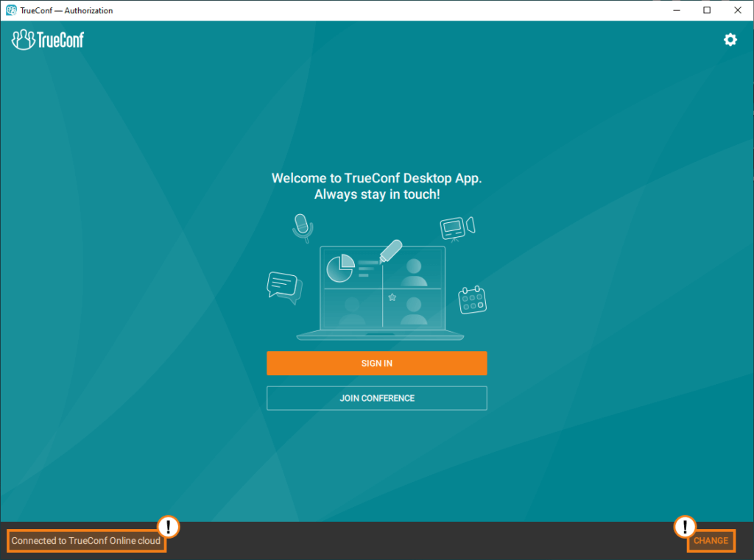Click the exclamation icon near the connection status
Viewport: 754px width, 560px height.
168,528
